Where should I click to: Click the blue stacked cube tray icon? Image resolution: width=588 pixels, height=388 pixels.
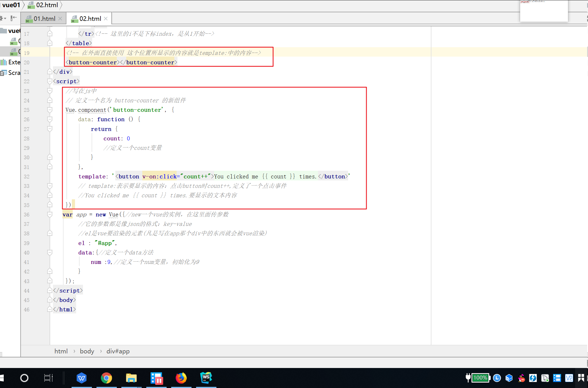(509, 378)
